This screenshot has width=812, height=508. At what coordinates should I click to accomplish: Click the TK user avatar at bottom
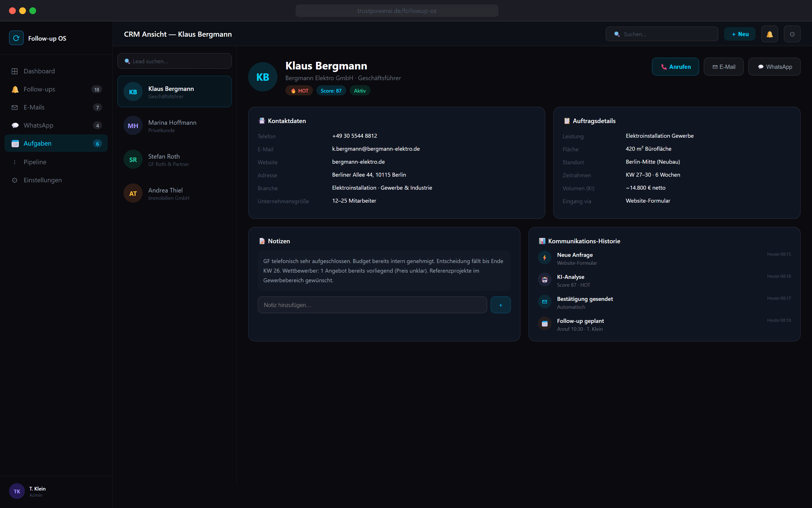coord(17,491)
